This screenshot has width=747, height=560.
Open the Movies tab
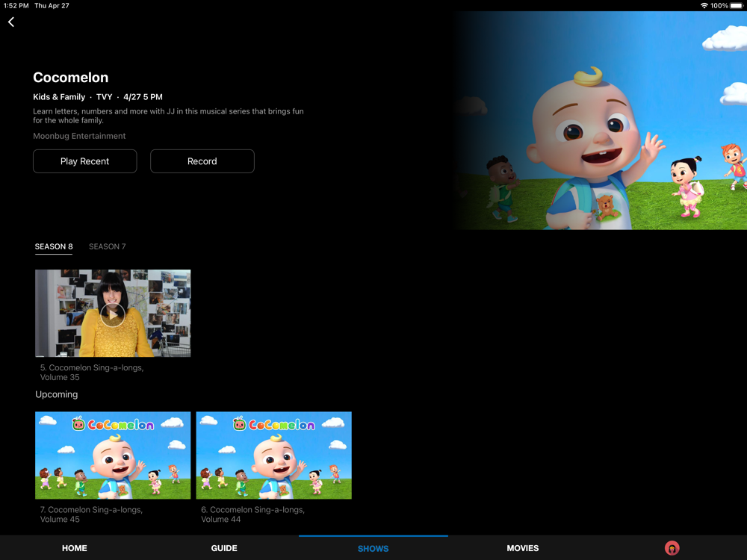tap(523, 548)
